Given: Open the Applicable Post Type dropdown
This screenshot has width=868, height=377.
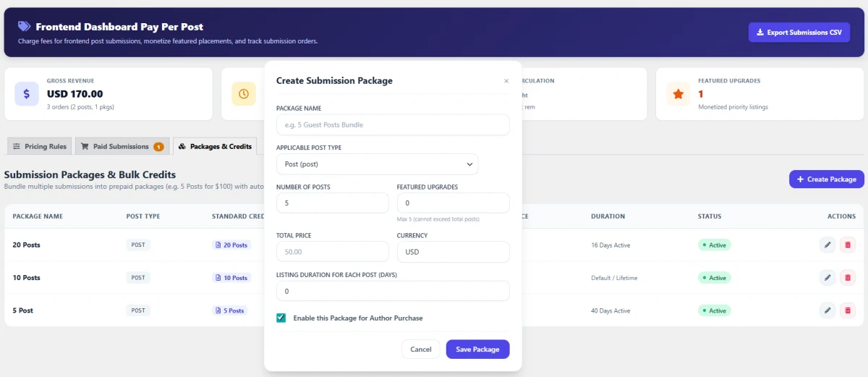Looking at the screenshot, I should [x=377, y=164].
